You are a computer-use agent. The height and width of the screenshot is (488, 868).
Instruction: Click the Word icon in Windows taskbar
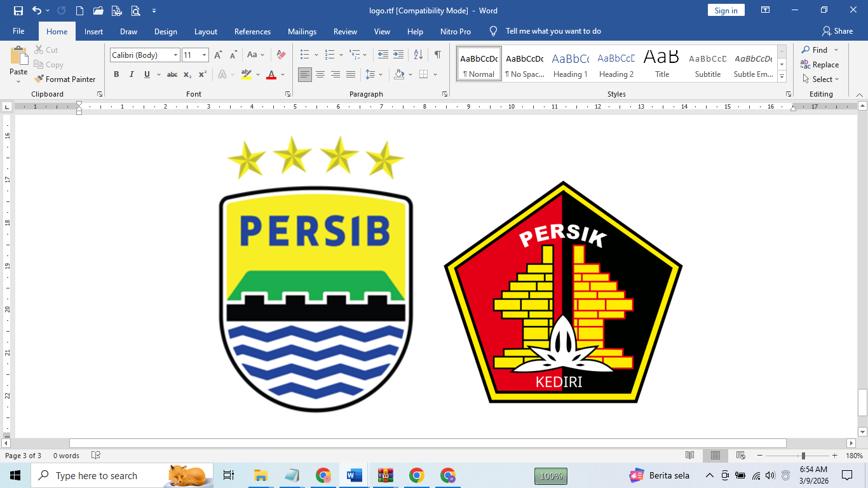[x=355, y=475]
